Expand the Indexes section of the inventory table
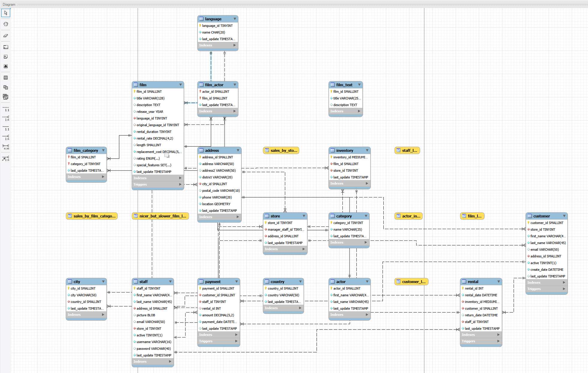588x373 pixels. tap(367, 183)
